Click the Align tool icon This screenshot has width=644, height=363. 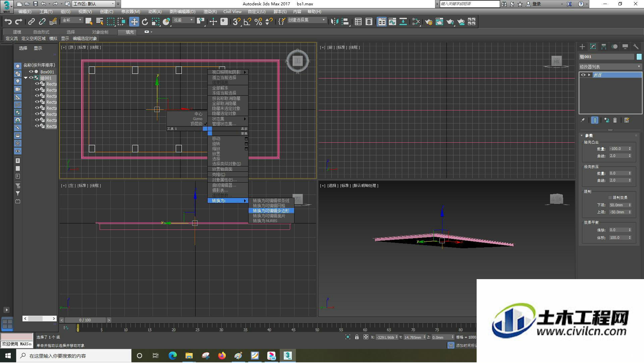point(345,22)
